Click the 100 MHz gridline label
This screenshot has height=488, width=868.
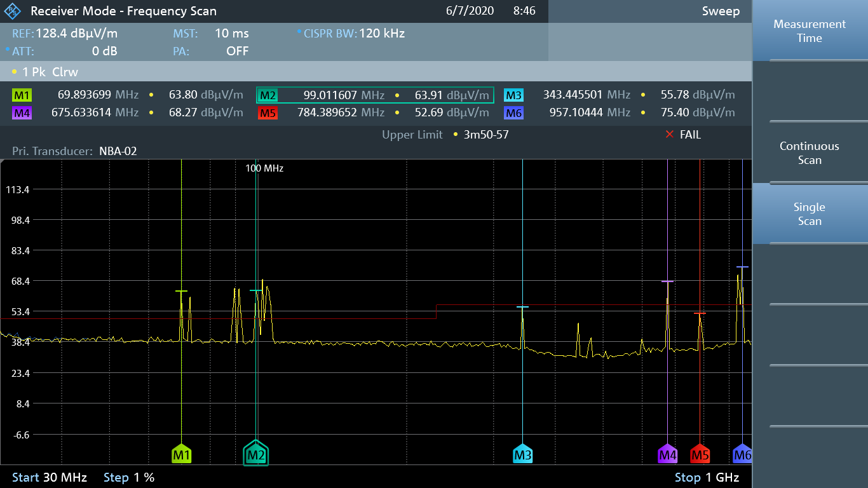pyautogui.click(x=264, y=168)
